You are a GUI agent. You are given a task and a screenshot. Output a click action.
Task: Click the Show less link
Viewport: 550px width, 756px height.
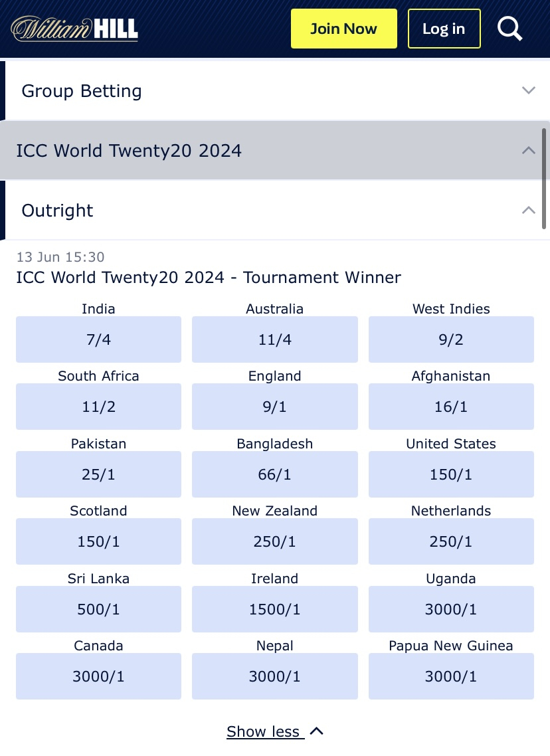[275, 731]
